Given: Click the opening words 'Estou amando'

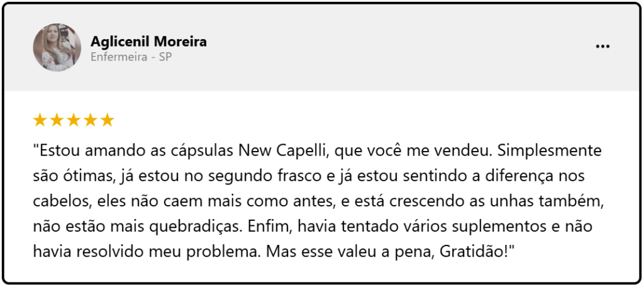Looking at the screenshot, I should 79,152.
